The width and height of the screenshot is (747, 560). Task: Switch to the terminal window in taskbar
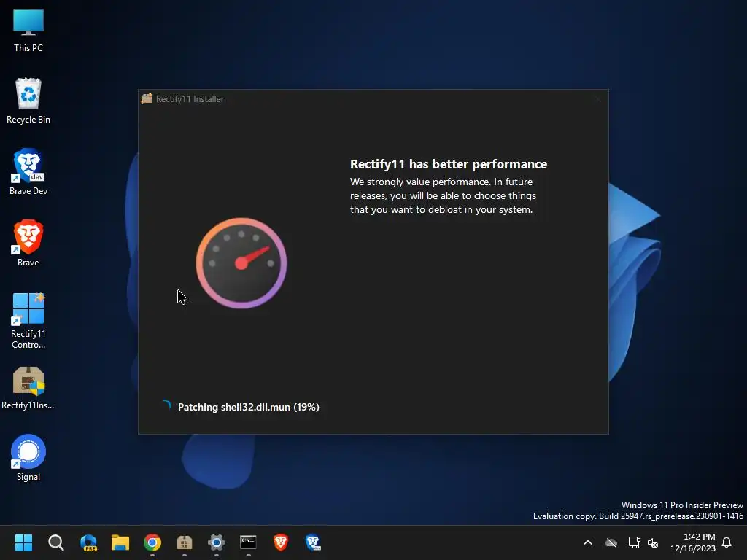[248, 542]
